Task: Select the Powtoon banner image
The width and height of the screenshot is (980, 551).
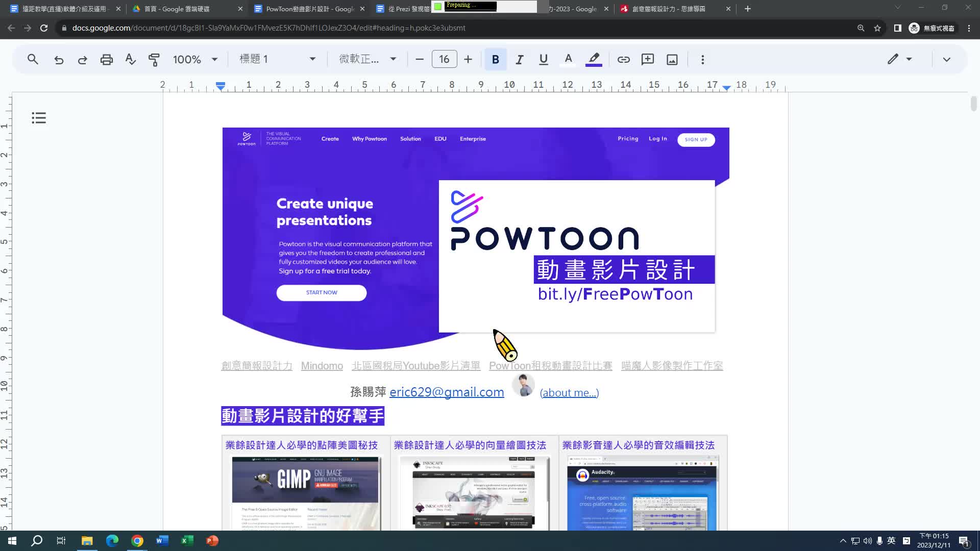Action: coord(476,239)
